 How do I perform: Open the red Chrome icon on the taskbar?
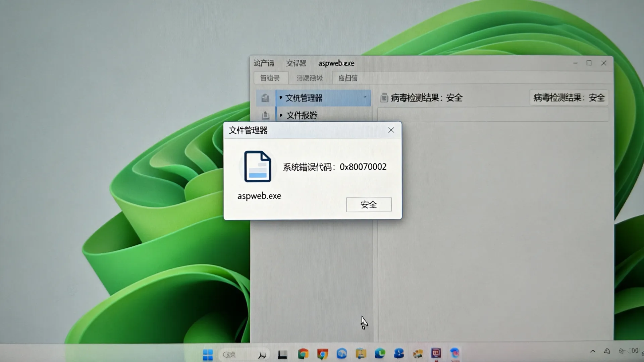tap(322, 354)
